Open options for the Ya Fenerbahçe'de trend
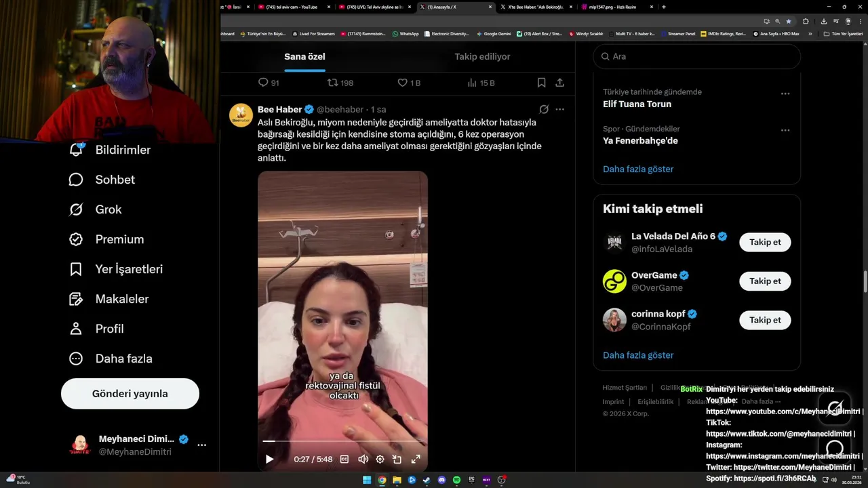Image resolution: width=868 pixels, height=488 pixels. tap(785, 130)
